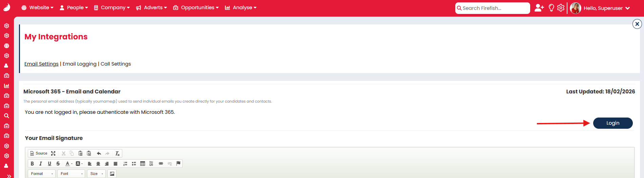This screenshot has height=178, width=644.
Task: Click the heading "Your Email Signature"
Action: [x=54, y=138]
